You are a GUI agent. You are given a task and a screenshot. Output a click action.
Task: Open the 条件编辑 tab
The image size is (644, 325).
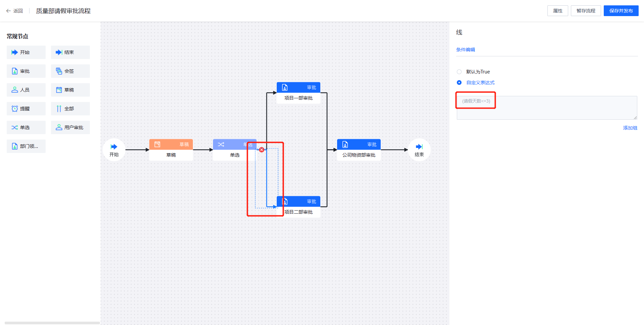coord(466,50)
